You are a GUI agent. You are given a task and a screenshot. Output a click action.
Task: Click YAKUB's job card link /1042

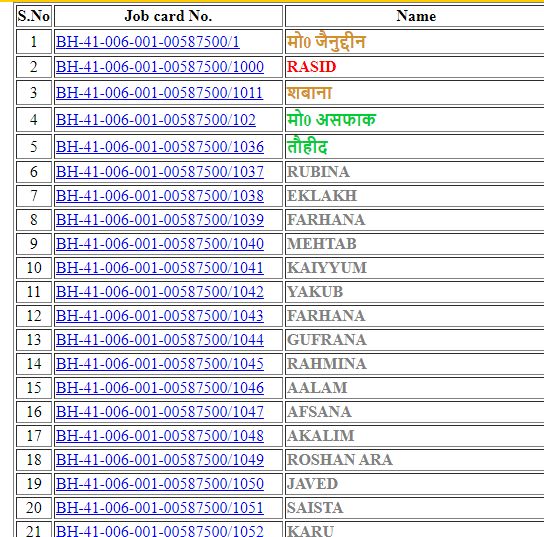click(x=160, y=292)
